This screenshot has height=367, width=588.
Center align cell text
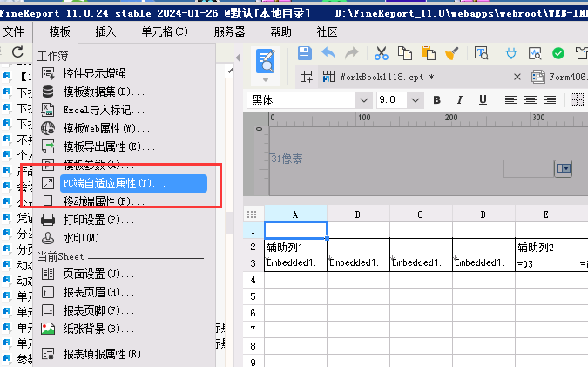click(x=531, y=100)
